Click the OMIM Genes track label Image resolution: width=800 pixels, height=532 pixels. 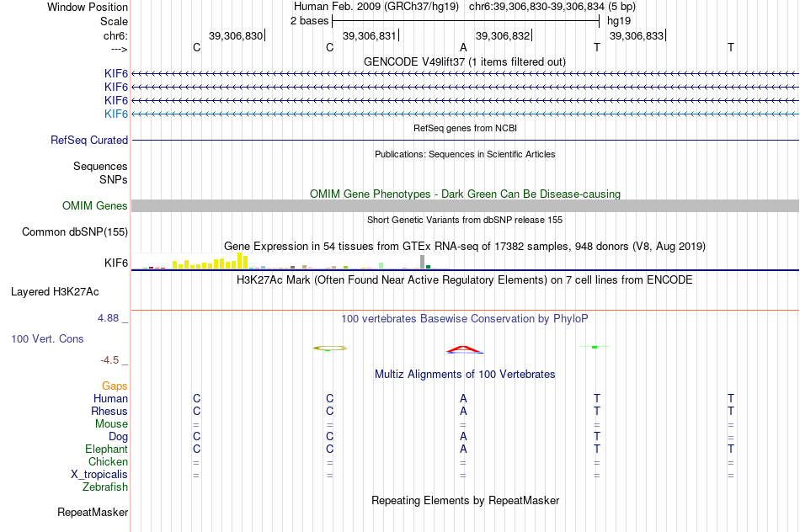pyautogui.click(x=94, y=205)
